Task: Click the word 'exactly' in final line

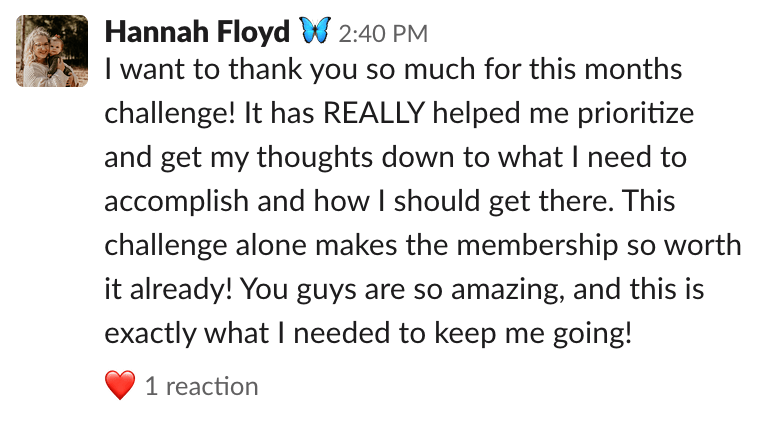Action: click(x=150, y=335)
